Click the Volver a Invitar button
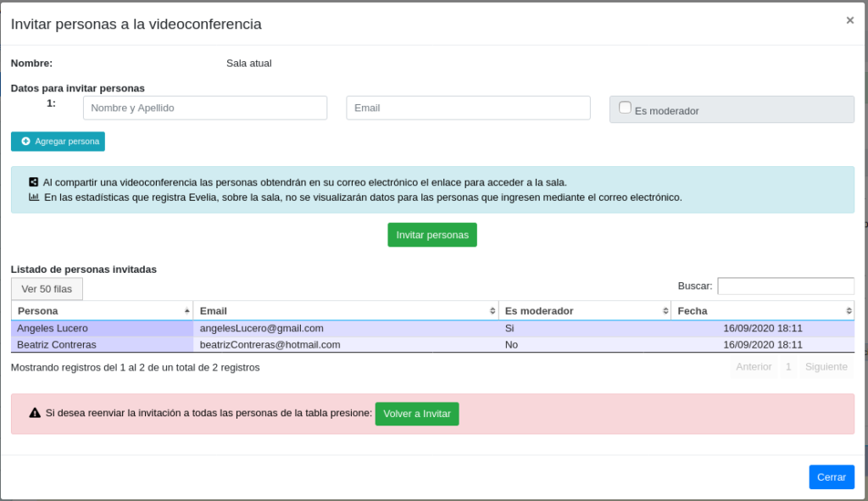This screenshot has width=868, height=501. click(x=417, y=414)
